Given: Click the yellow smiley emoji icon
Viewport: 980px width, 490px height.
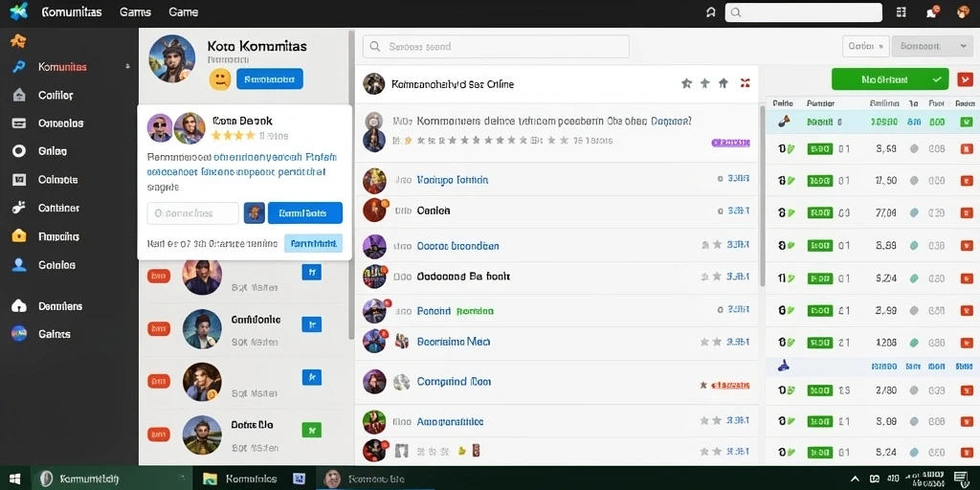Looking at the screenshot, I should (x=219, y=79).
